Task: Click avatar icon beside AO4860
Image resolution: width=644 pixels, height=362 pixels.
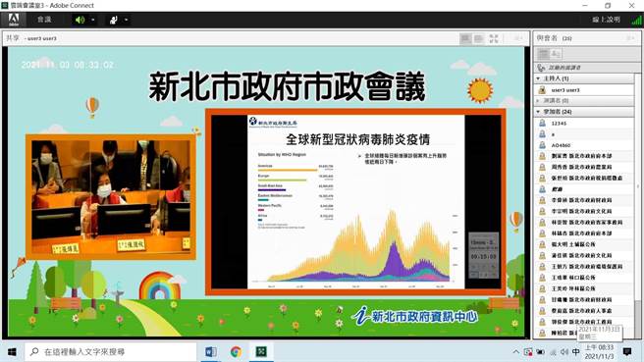Action: (x=542, y=145)
